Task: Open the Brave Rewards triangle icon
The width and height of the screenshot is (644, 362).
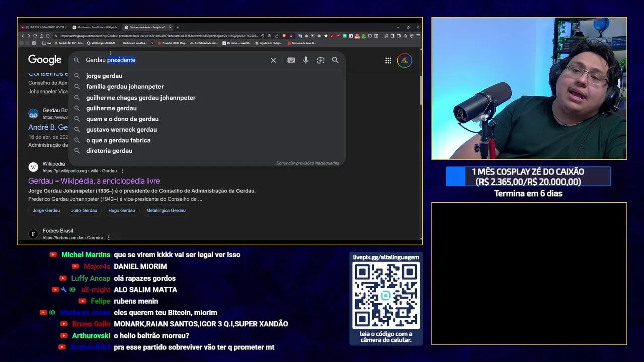Action: [291, 36]
